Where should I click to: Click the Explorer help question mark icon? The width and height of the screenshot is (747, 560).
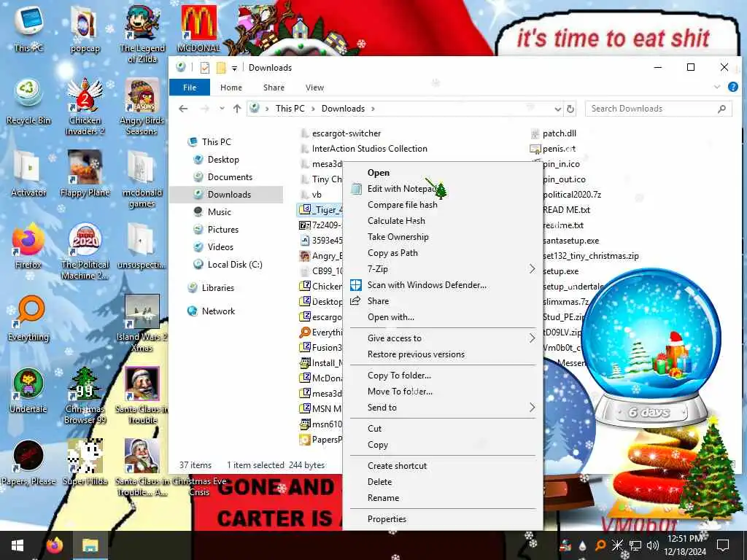click(732, 87)
